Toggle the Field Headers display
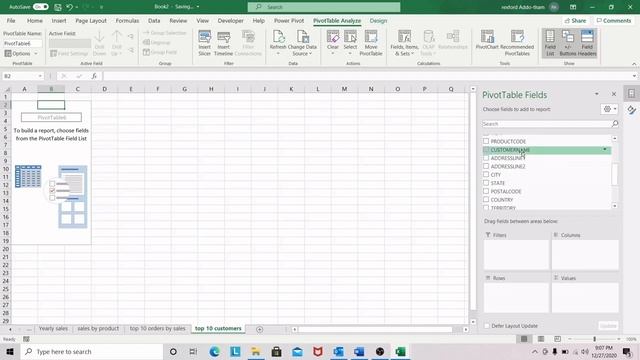This screenshot has width=640, height=360. pyautogui.click(x=587, y=43)
